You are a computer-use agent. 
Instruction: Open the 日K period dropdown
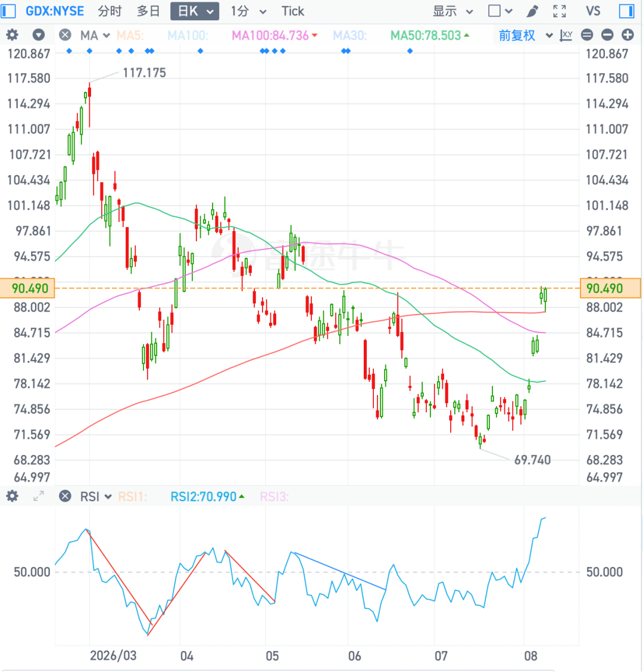[195, 11]
